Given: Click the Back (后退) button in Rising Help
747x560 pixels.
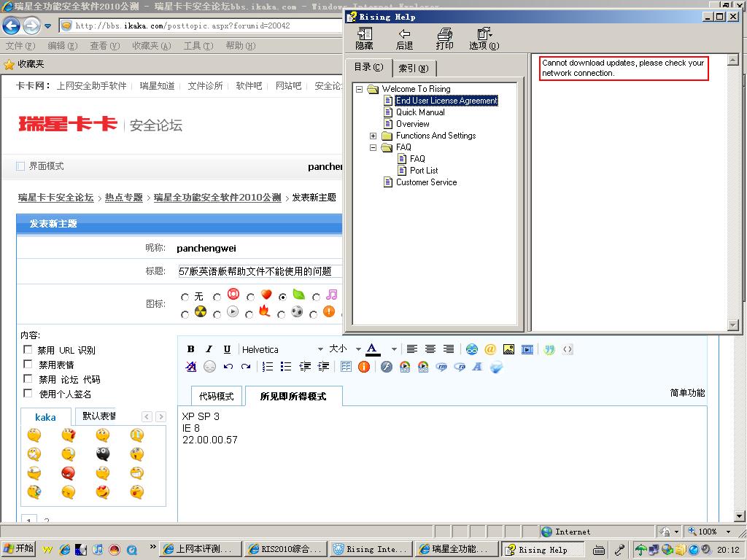Looking at the screenshot, I should [x=404, y=39].
